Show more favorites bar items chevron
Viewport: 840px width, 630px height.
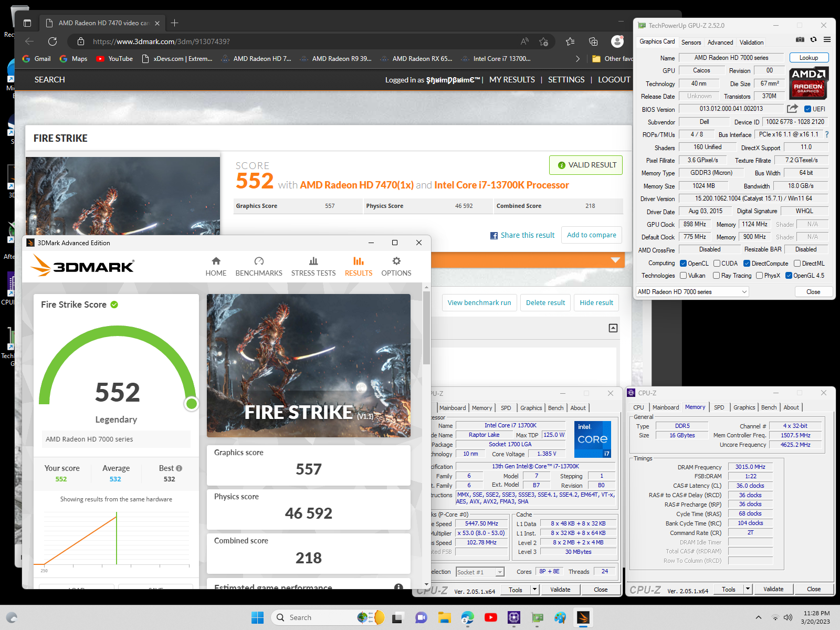(x=577, y=59)
